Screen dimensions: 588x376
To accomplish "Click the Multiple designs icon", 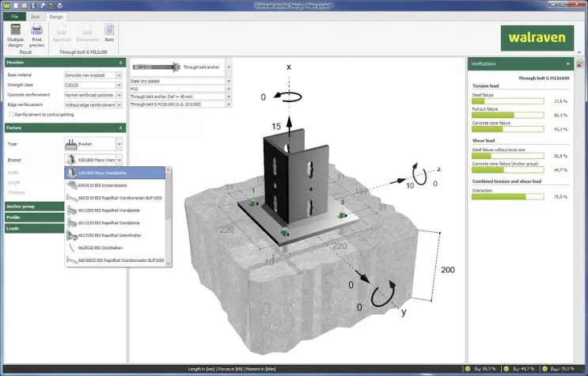I will coord(15,33).
